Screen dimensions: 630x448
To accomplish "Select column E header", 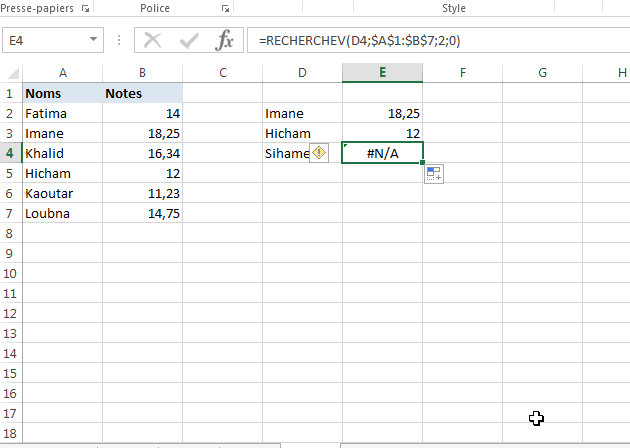I will coord(382,73).
